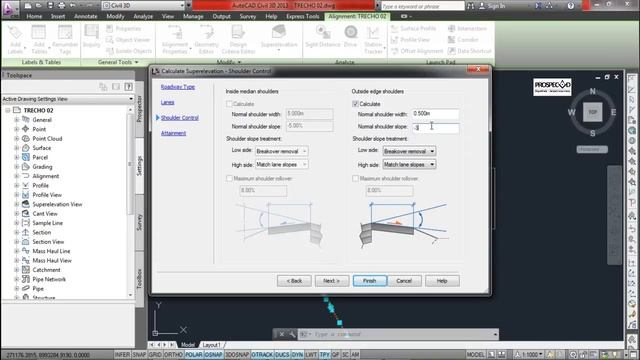Open the Design Criteria Editor
This screenshot has width=640, height=360.
(238, 39)
